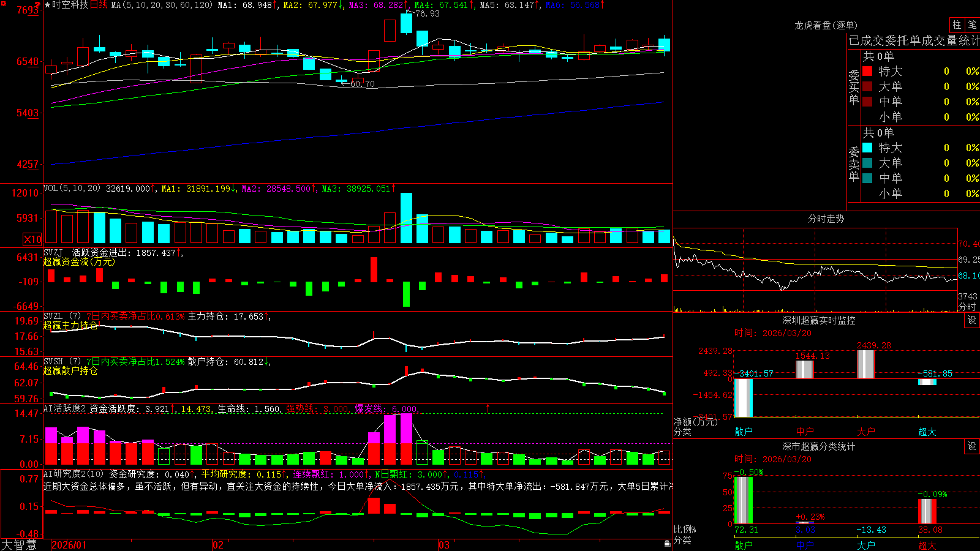Jump to the 02 month marker
The image size is (980, 551).
[x=218, y=545]
